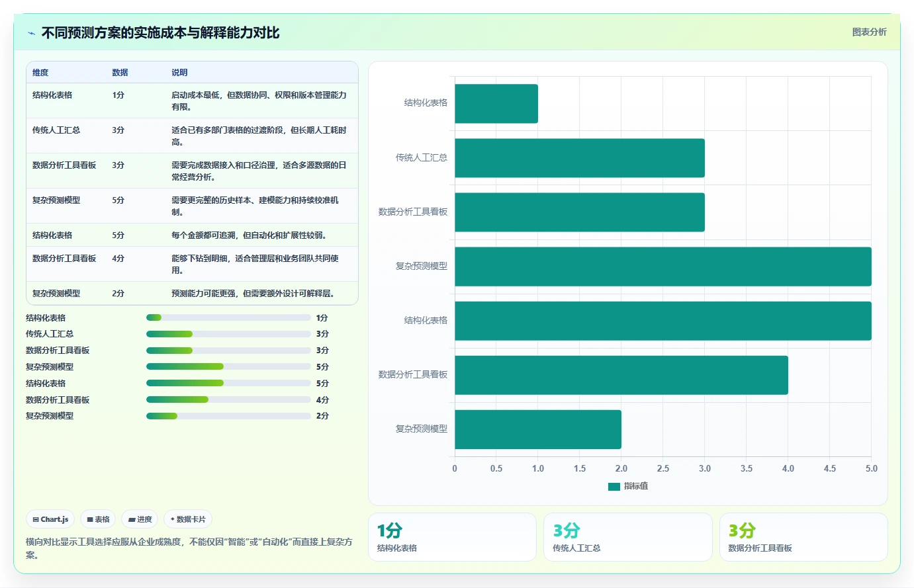The height and width of the screenshot is (588, 914).
Task: Click the 数据分析工具看板 chart bar with value 4
Action: (x=621, y=375)
